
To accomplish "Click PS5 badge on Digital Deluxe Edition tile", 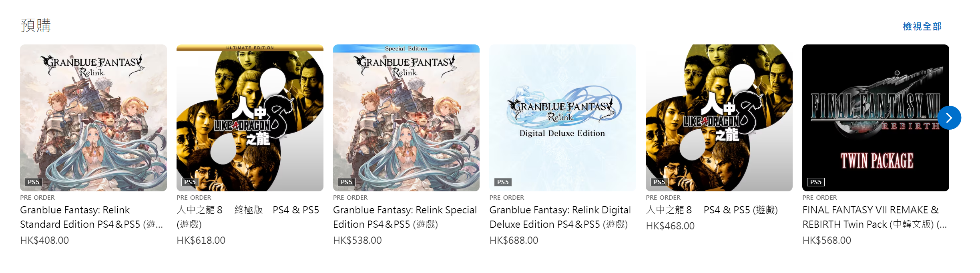I will [503, 182].
